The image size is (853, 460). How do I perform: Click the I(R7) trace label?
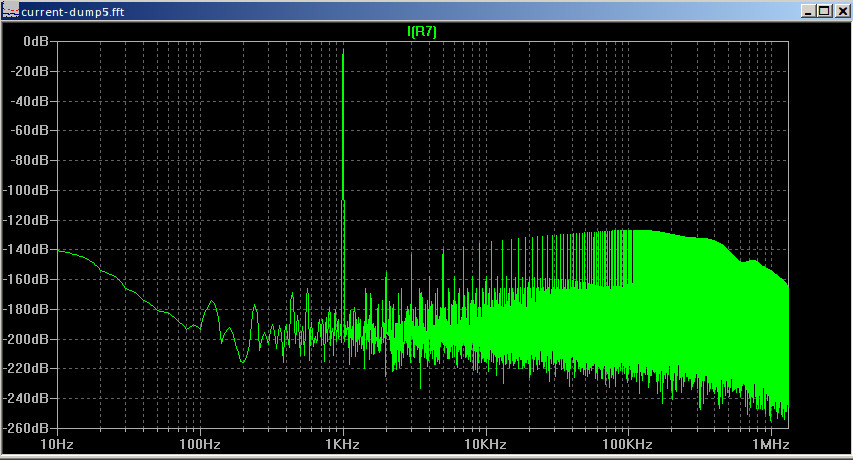click(422, 32)
